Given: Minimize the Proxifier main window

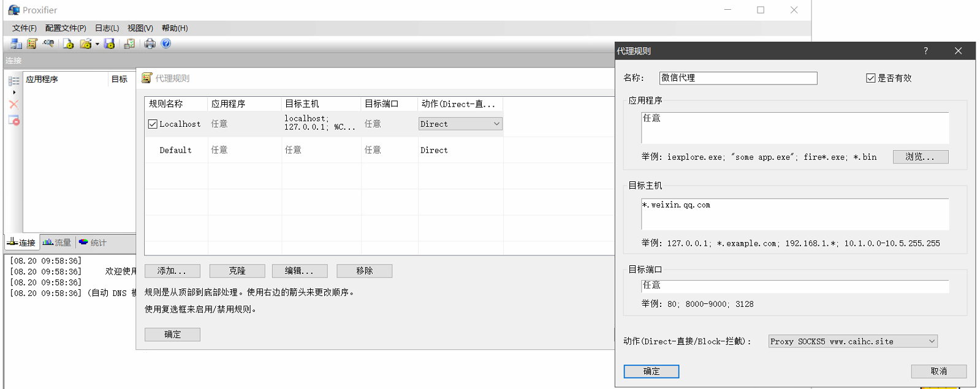Looking at the screenshot, I should (x=727, y=10).
